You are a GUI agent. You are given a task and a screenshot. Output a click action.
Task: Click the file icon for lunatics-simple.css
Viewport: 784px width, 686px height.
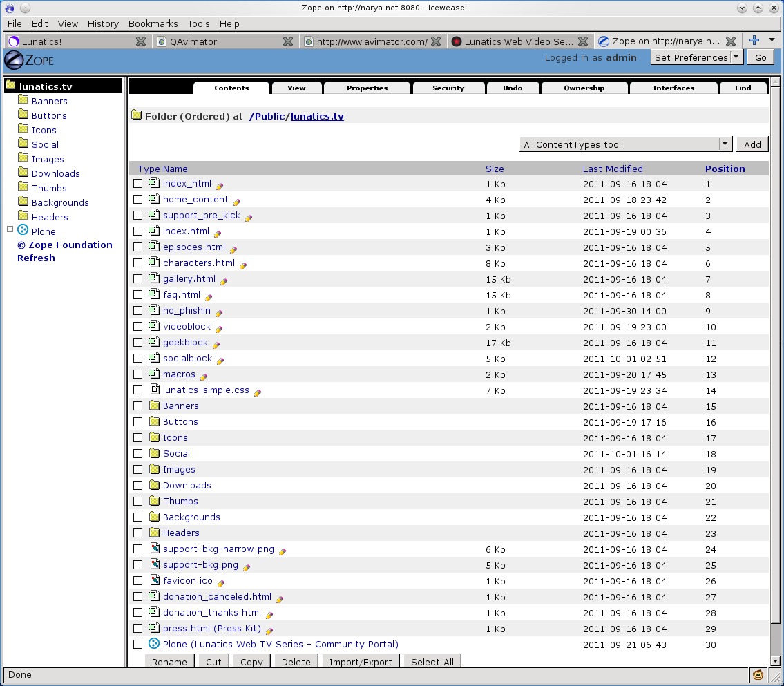pyautogui.click(x=155, y=390)
